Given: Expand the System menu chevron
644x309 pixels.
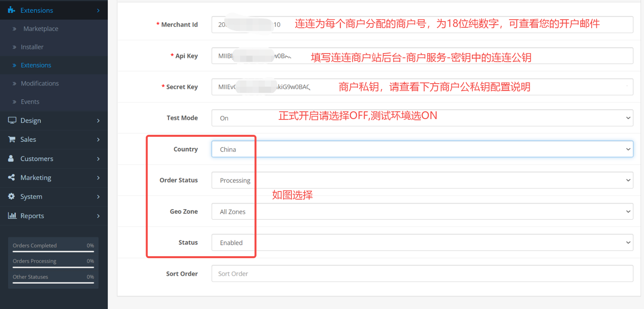Looking at the screenshot, I should [x=98, y=197].
